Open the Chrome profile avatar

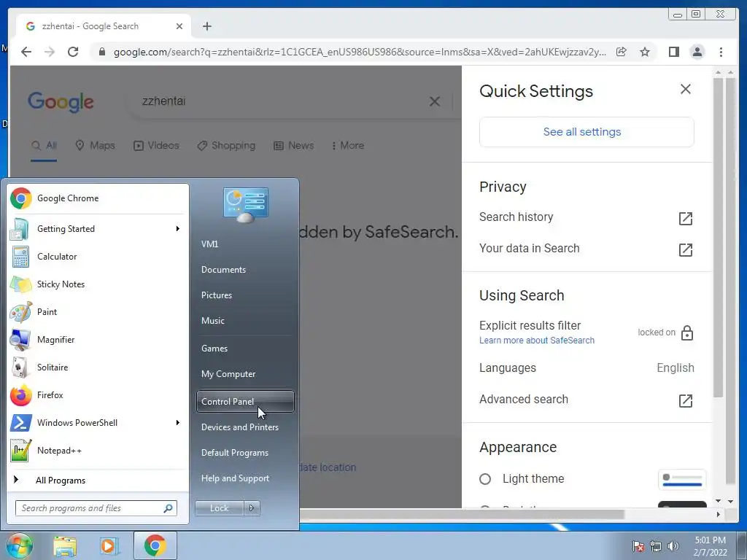[697, 52]
